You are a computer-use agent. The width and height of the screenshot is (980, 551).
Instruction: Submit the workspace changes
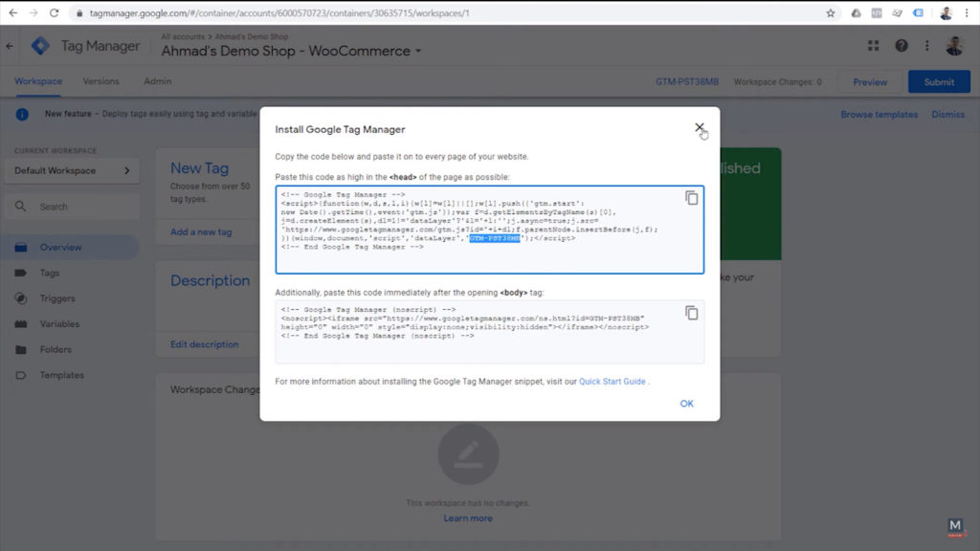tap(939, 81)
